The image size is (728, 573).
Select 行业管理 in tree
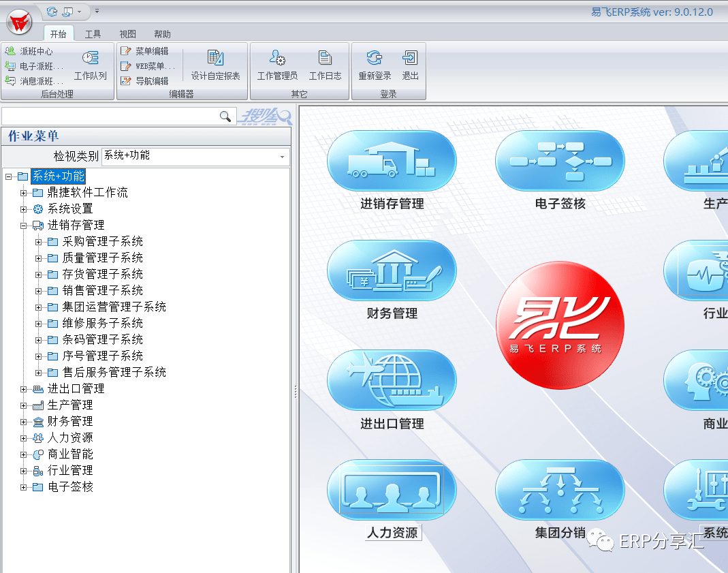(70, 470)
